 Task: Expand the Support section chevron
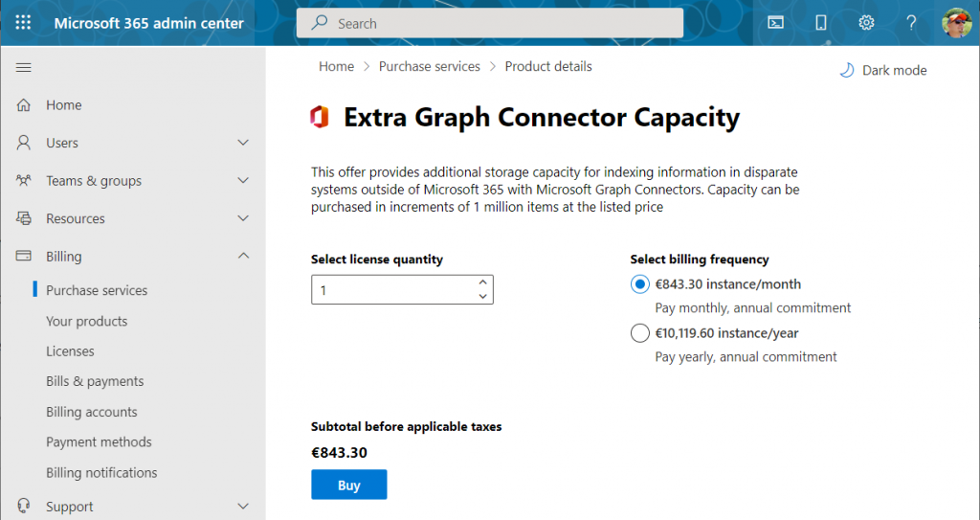(x=243, y=506)
